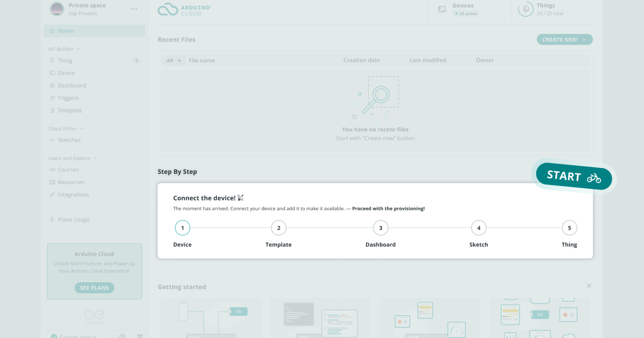
Task: Collapse the IoT Builder section
Action: pos(78,49)
